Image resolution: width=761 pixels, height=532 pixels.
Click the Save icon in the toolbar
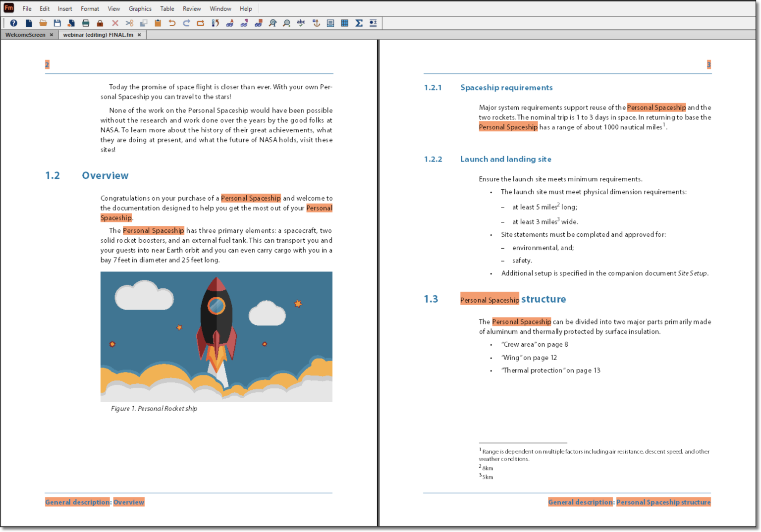[x=57, y=23]
